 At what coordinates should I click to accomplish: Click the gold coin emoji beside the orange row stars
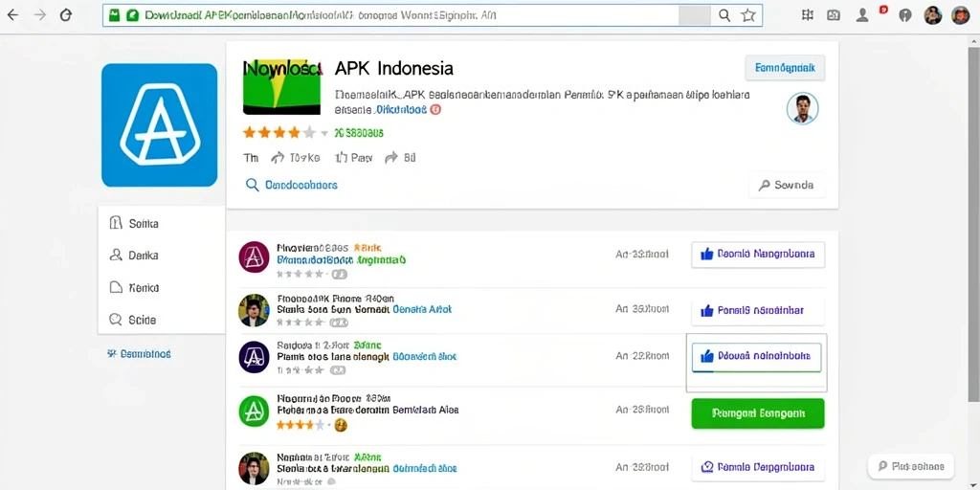click(x=341, y=426)
